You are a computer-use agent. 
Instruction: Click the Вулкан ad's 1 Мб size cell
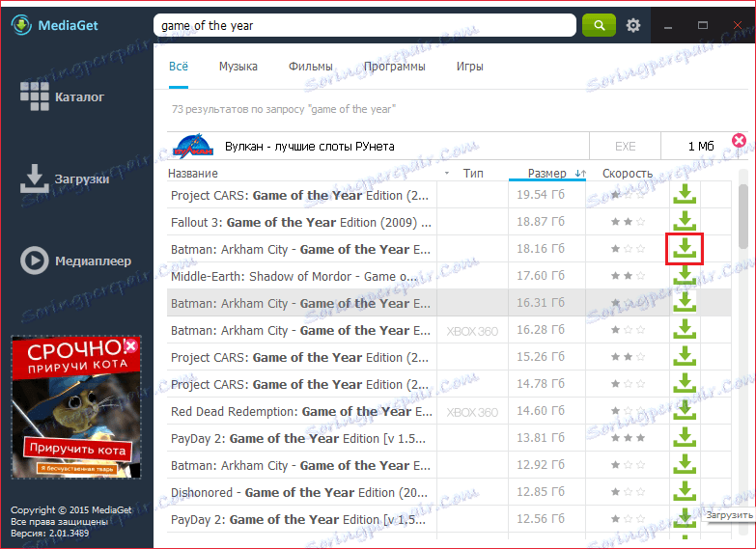coord(701,147)
